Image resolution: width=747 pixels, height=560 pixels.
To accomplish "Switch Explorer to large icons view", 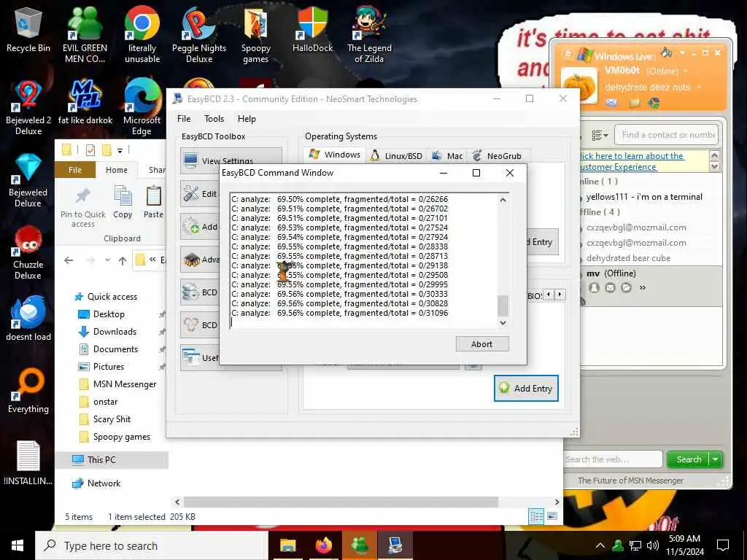I will [552, 517].
